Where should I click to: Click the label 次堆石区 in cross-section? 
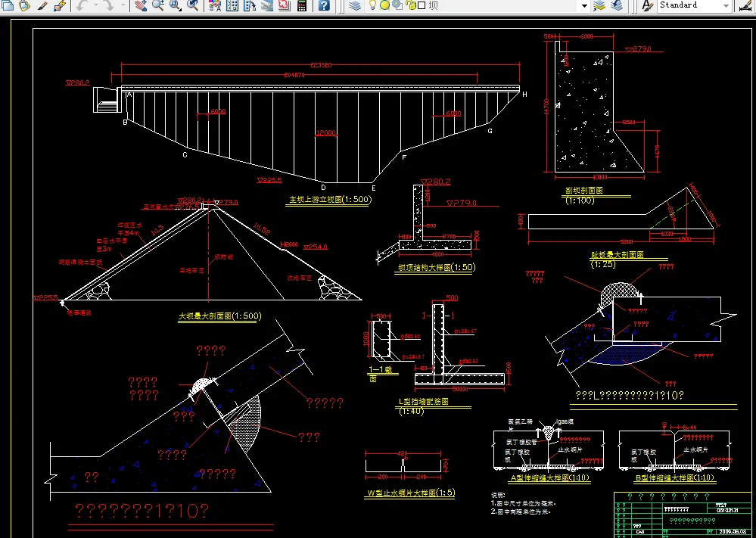(300, 278)
